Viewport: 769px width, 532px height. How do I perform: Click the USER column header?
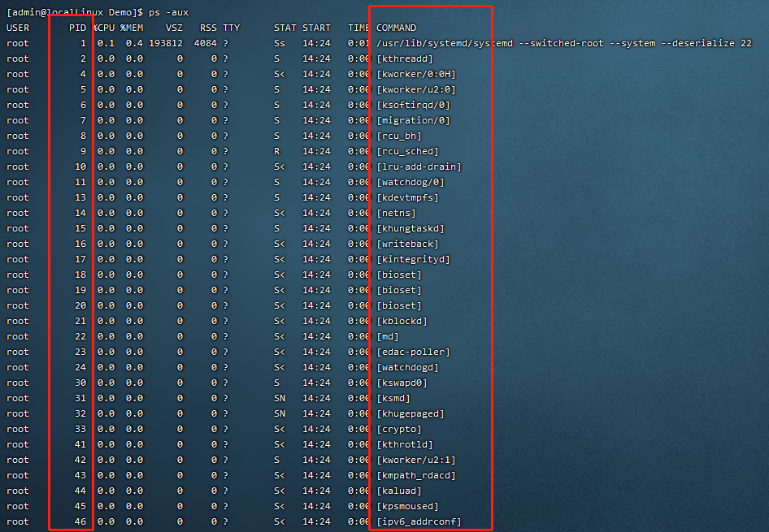click(x=17, y=27)
